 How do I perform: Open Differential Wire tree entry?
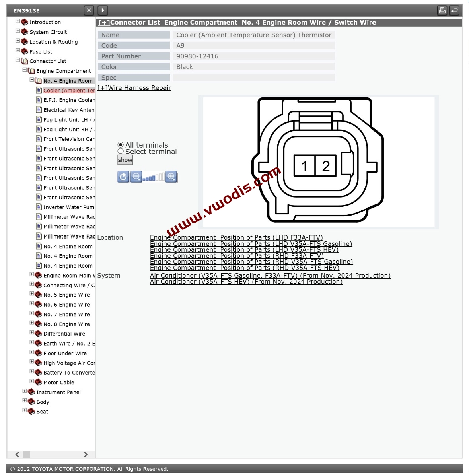point(64,334)
